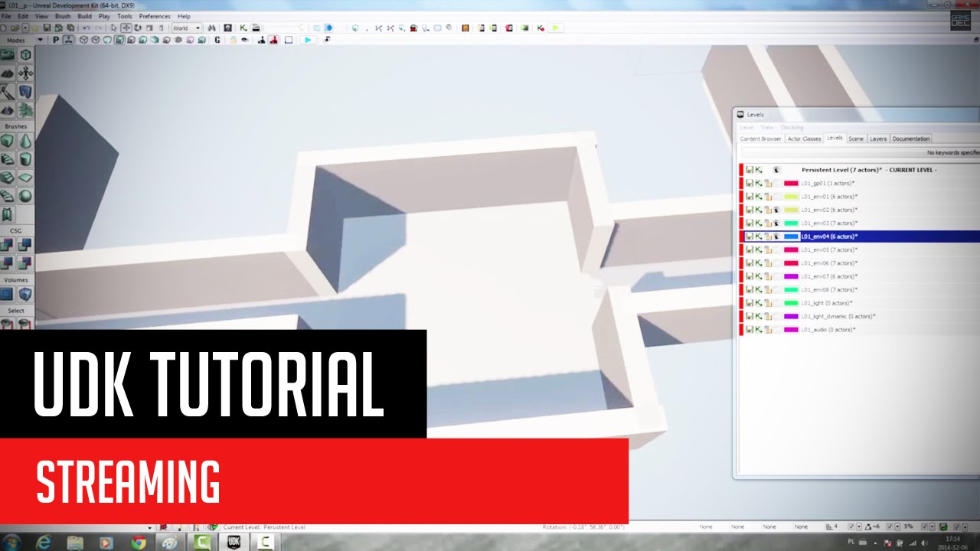Open the Build menu
This screenshot has height=551, width=980.
pyautogui.click(x=84, y=16)
